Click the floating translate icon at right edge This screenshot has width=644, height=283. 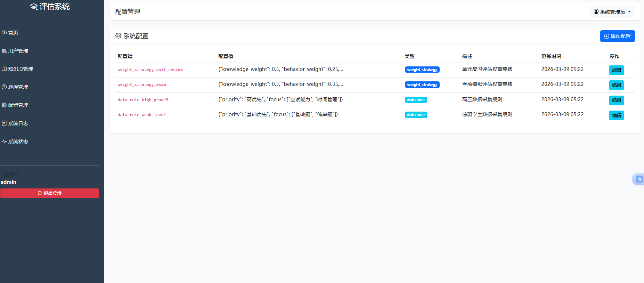pyautogui.click(x=639, y=179)
